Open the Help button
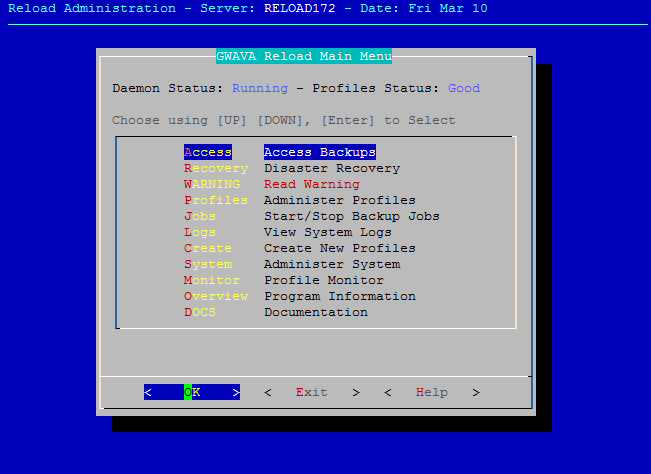The image size is (651, 474). coord(432,392)
